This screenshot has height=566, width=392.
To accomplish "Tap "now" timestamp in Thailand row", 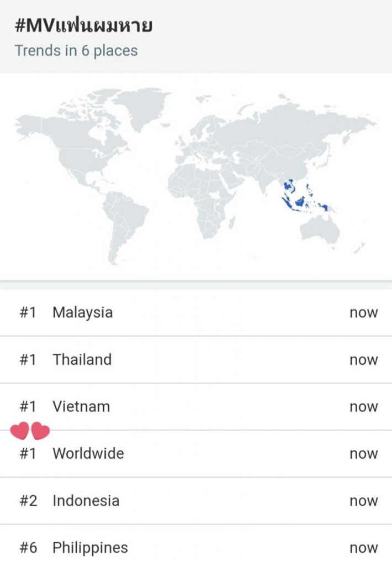I will [x=363, y=360].
